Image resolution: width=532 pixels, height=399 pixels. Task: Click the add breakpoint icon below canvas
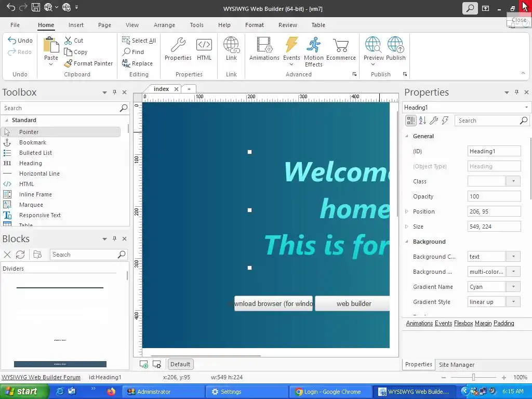pyautogui.click(x=144, y=364)
